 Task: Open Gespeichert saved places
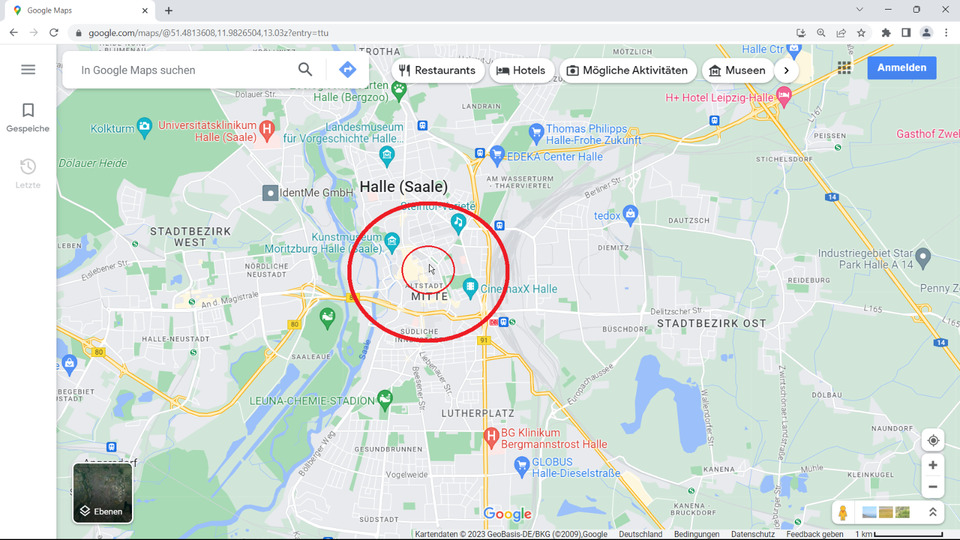tap(28, 117)
